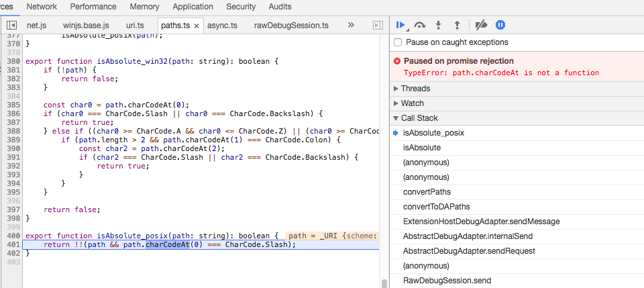Viewport: 644px width, 288px height.
Task: Switch to net.js file tab
Action: pos(36,26)
